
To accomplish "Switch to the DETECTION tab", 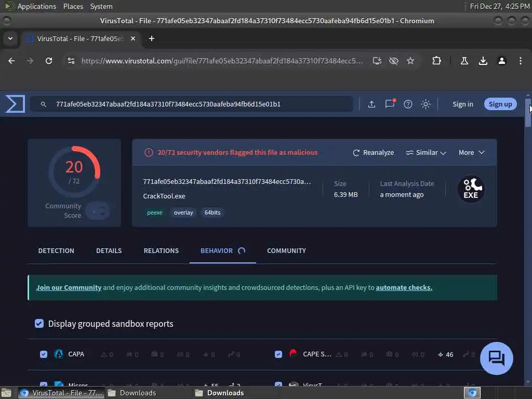I will pyautogui.click(x=56, y=251).
